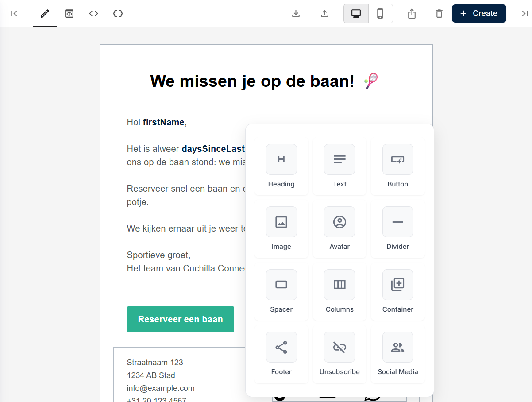Add a Container block

(x=397, y=291)
